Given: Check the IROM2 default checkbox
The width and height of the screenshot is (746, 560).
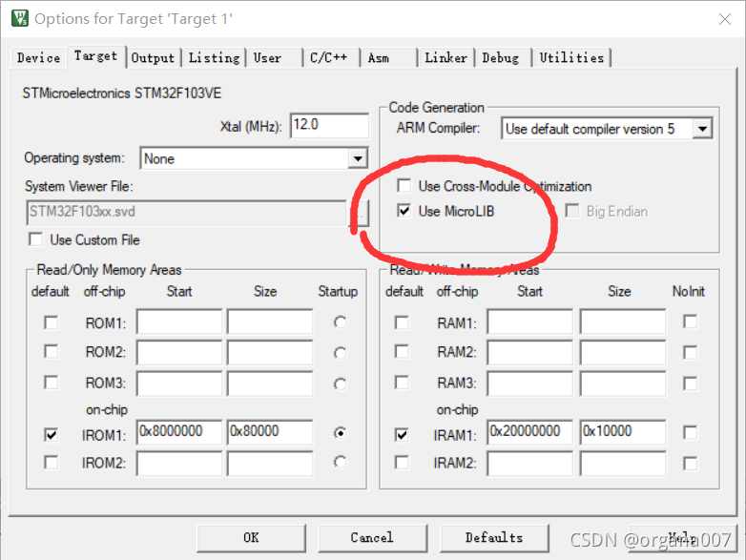Looking at the screenshot, I should click(51, 463).
